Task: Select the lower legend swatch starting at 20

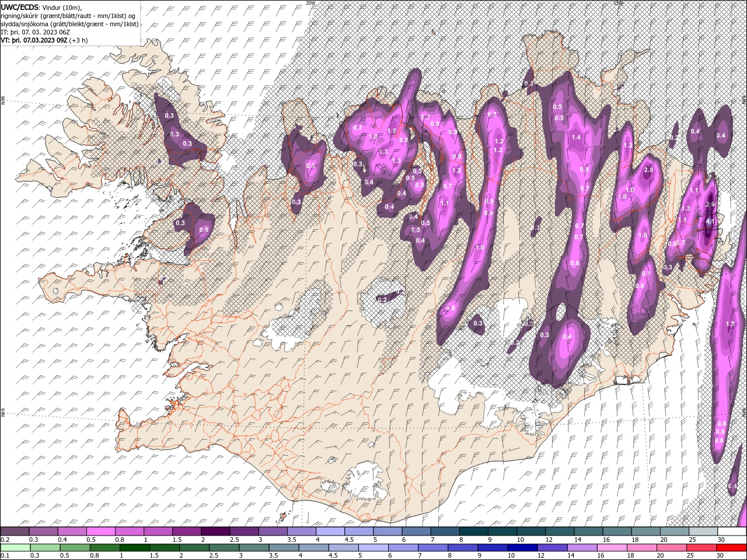Action: click(x=672, y=547)
